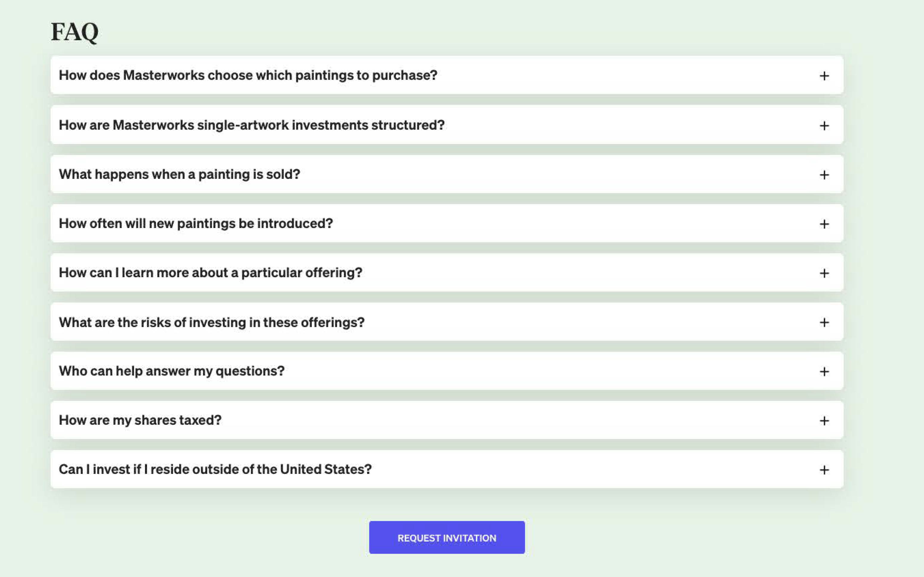The width and height of the screenshot is (924, 577).
Task: Open 'How can I learn more about a particular offering?'
Action: pos(210,273)
